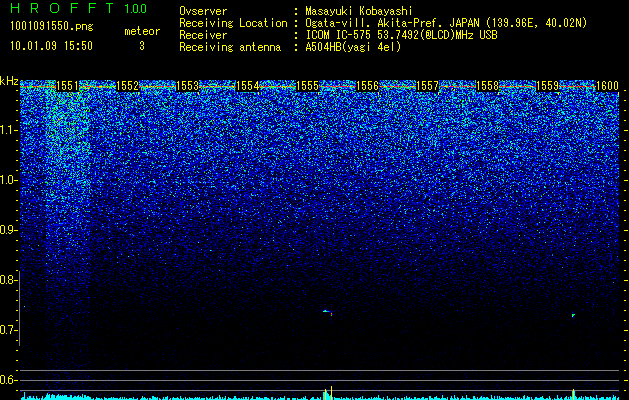629x400 pixels.
Task: Click the ICOM IC-575 receiver text
Action: pyautogui.click(x=401, y=35)
